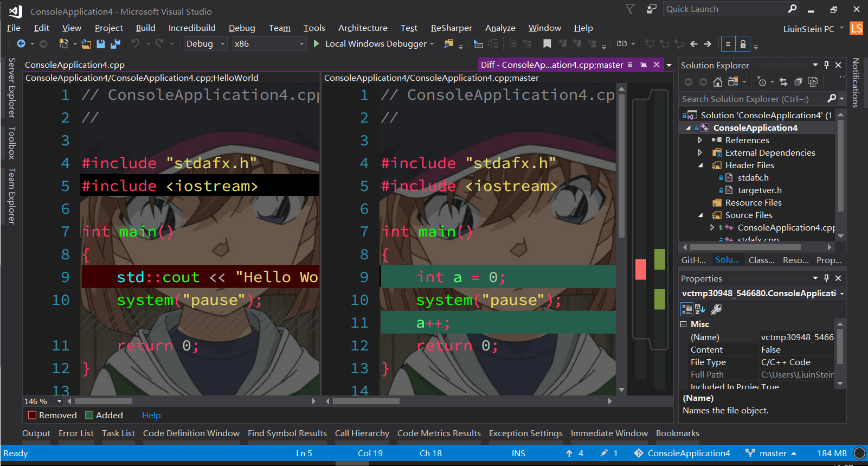Click the master branch in status bar
Viewport: 868px width, 466px height.
pos(772,454)
